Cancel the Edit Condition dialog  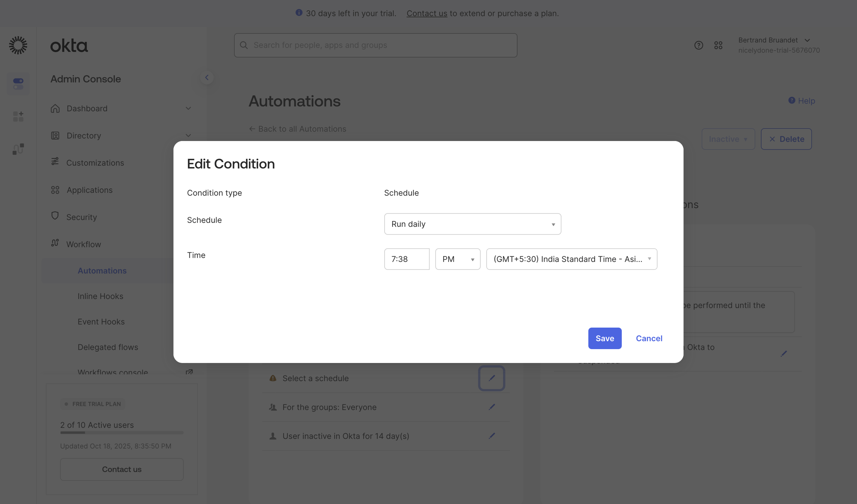(649, 338)
